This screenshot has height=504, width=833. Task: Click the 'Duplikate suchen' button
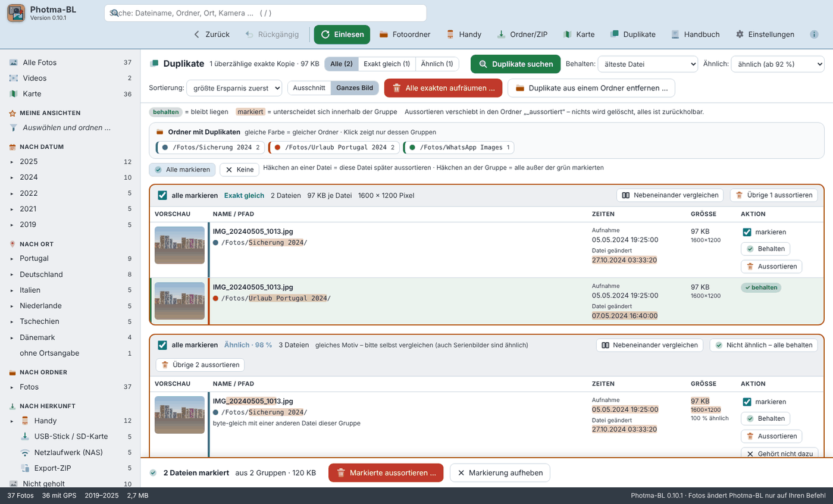(x=516, y=64)
